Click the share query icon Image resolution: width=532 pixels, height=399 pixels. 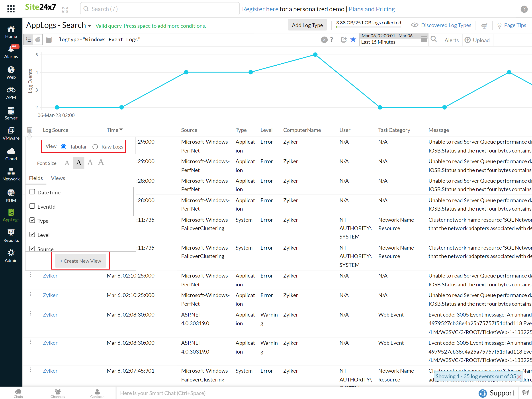click(x=343, y=39)
